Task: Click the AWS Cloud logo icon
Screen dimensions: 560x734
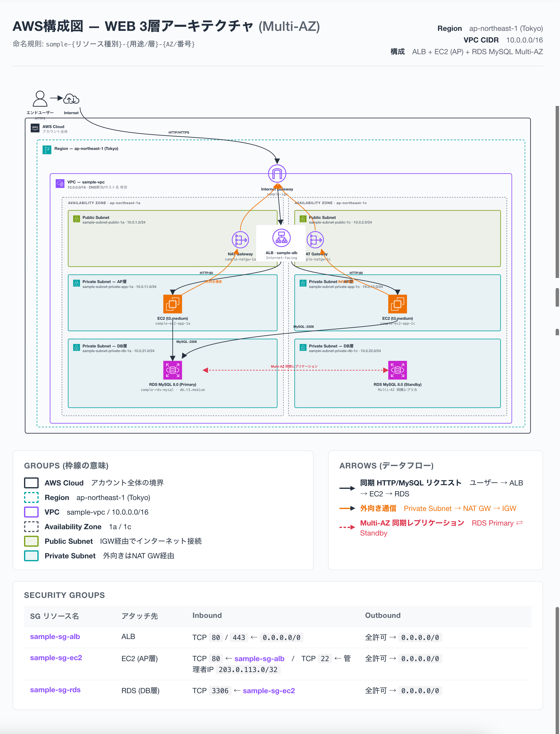Action: pos(35,128)
